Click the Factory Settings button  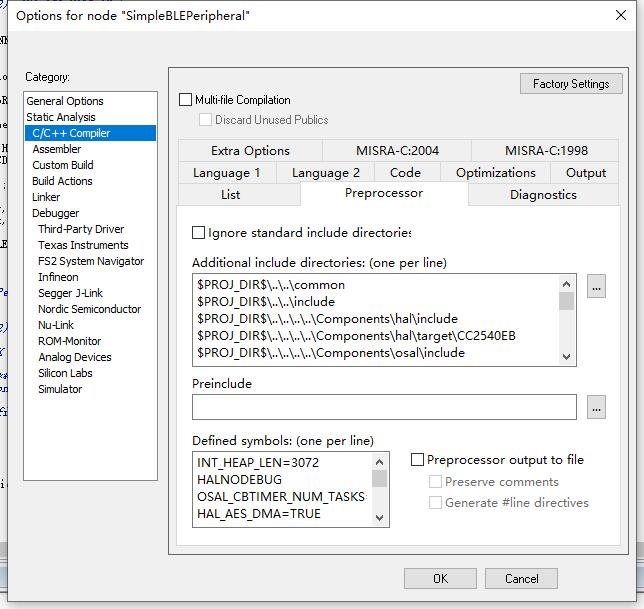pos(571,84)
